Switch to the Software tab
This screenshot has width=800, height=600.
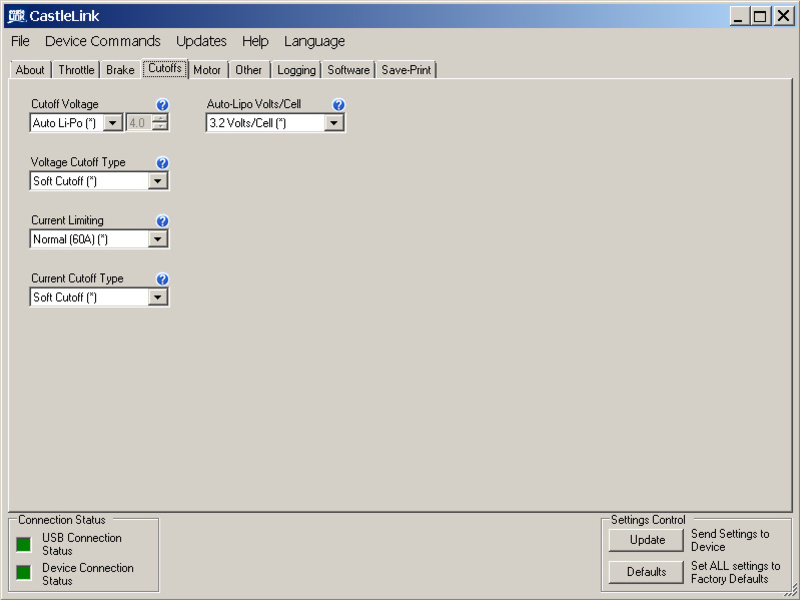tap(348, 70)
